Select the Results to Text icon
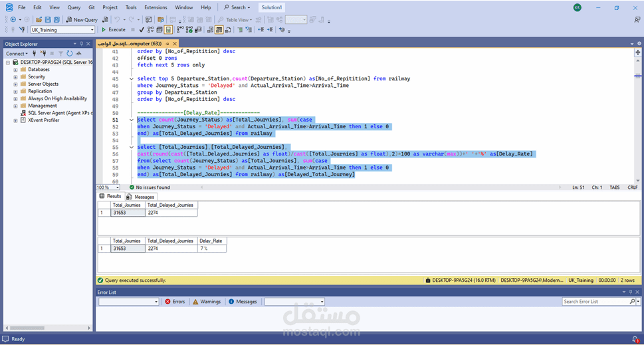This screenshot has width=644, height=345. pyautogui.click(x=210, y=29)
